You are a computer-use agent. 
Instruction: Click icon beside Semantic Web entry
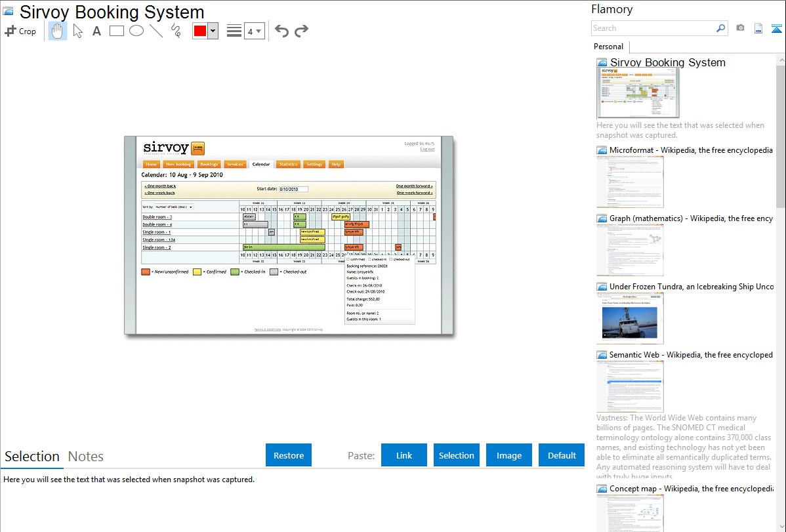pos(602,354)
